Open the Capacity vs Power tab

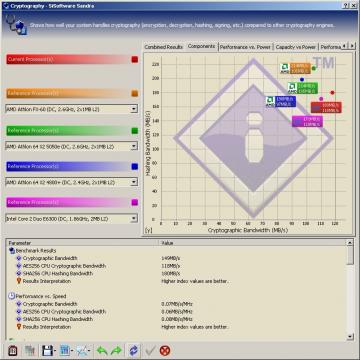296,47
